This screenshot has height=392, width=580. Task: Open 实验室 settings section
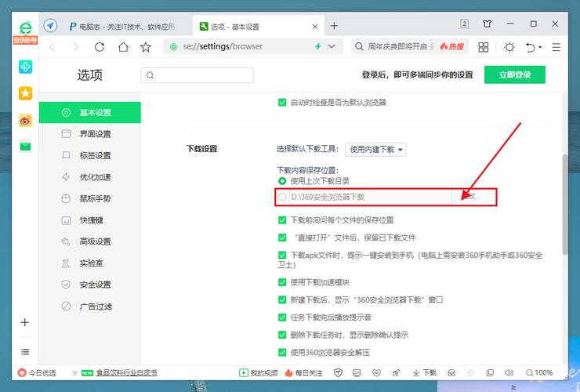click(90, 263)
